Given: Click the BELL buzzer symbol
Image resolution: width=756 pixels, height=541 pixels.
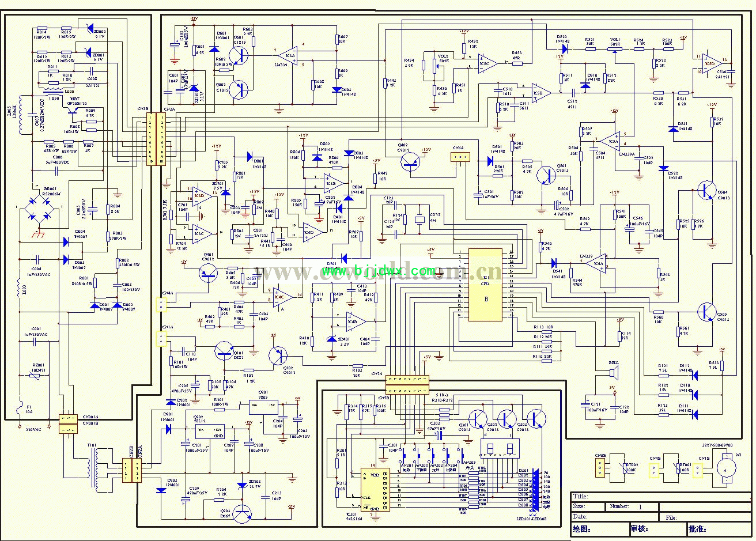Looking at the screenshot, I should pyautogui.click(x=613, y=373).
